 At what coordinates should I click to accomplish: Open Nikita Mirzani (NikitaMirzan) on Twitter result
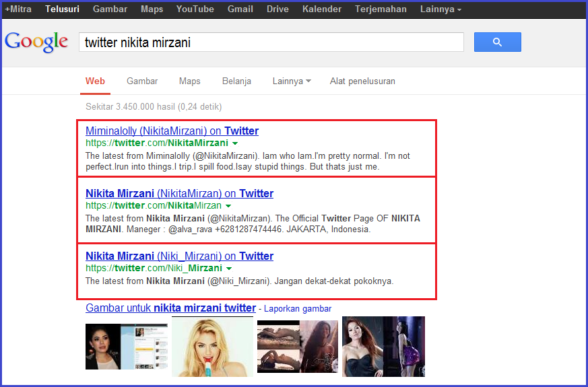click(x=180, y=193)
